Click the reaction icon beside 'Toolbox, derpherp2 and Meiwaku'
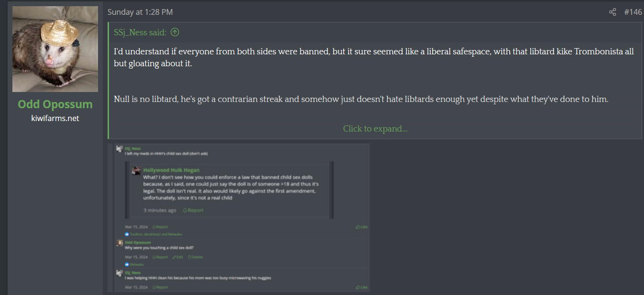This screenshot has height=295, width=644. (x=127, y=234)
